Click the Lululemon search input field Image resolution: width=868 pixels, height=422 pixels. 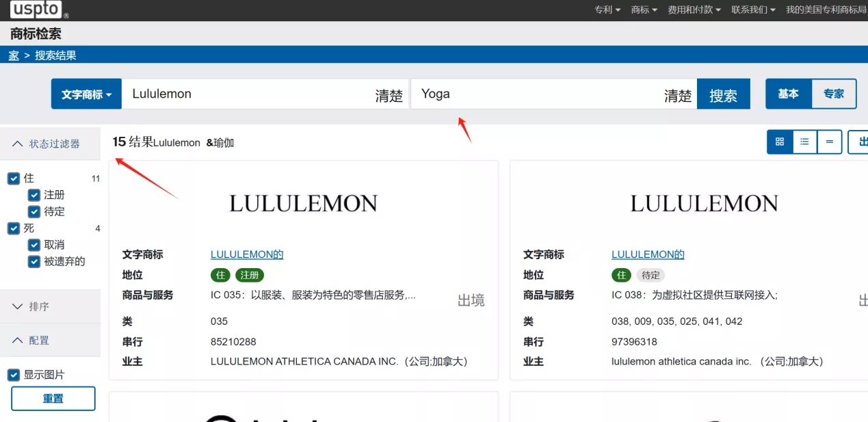(x=246, y=94)
